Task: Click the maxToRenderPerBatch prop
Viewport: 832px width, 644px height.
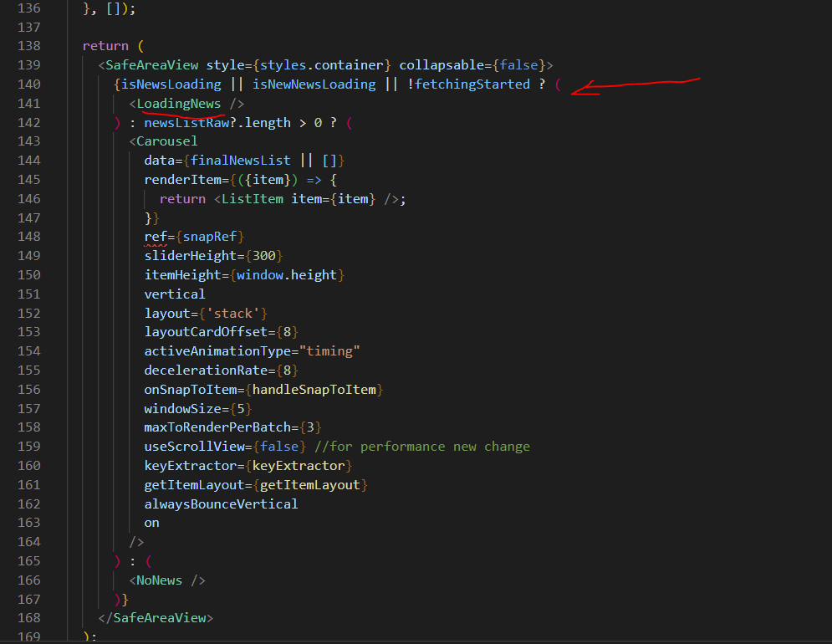Action: (x=217, y=427)
